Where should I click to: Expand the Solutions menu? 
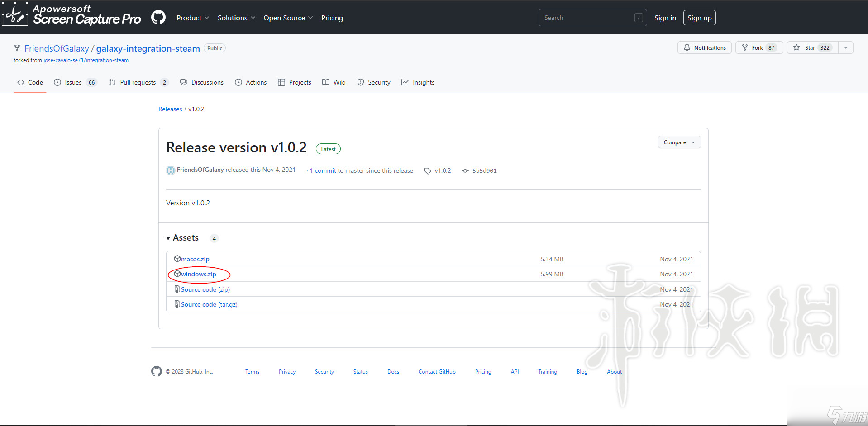[x=236, y=18]
